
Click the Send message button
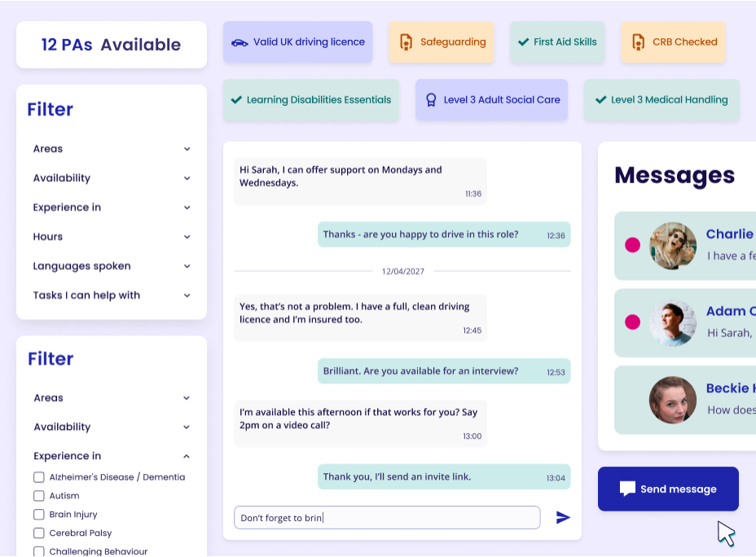click(668, 489)
